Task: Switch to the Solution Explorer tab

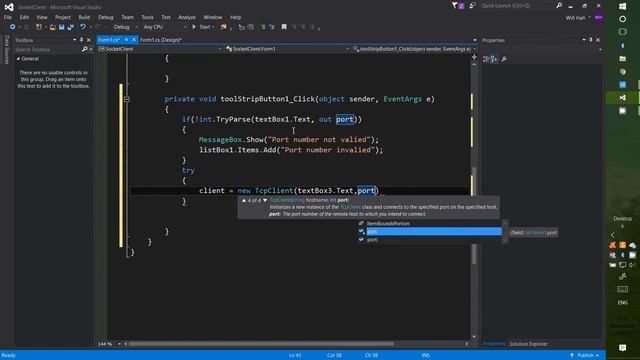Action: pyautogui.click(x=528, y=344)
